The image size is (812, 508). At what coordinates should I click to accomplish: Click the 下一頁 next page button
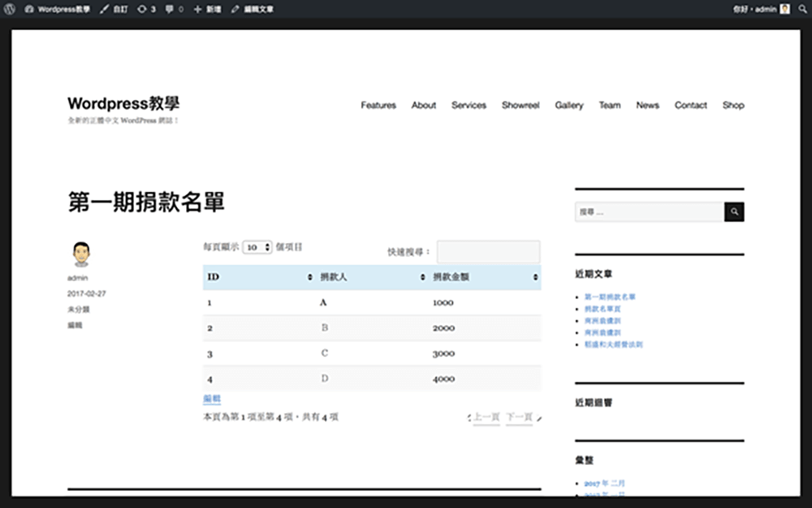tap(520, 417)
